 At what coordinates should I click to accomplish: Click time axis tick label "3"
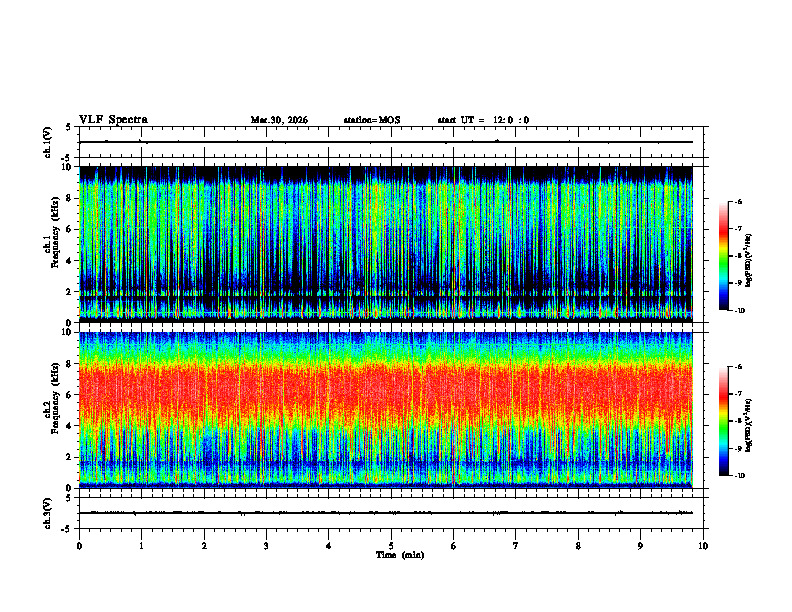(x=266, y=546)
